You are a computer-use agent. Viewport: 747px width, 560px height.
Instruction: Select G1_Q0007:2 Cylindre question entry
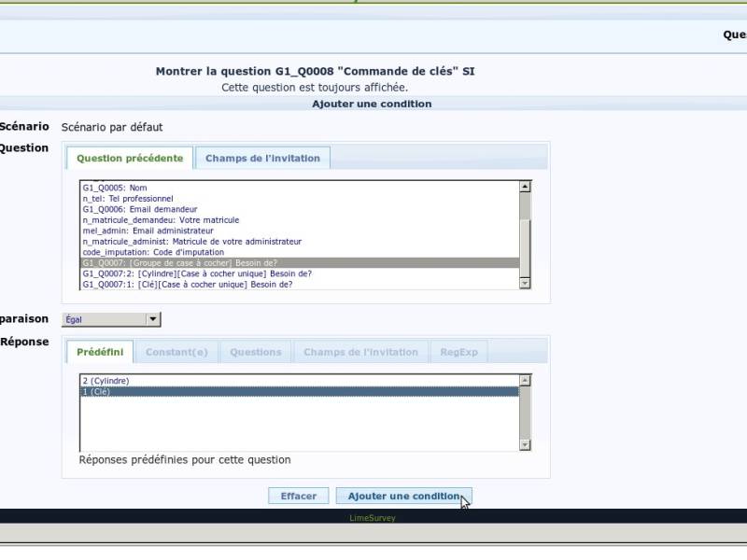pyautogui.click(x=300, y=273)
